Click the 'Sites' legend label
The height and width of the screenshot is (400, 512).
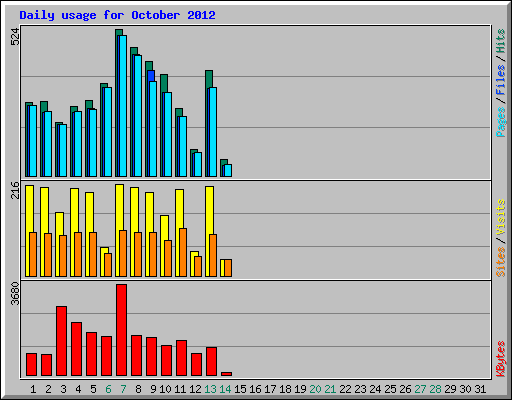(x=501, y=262)
